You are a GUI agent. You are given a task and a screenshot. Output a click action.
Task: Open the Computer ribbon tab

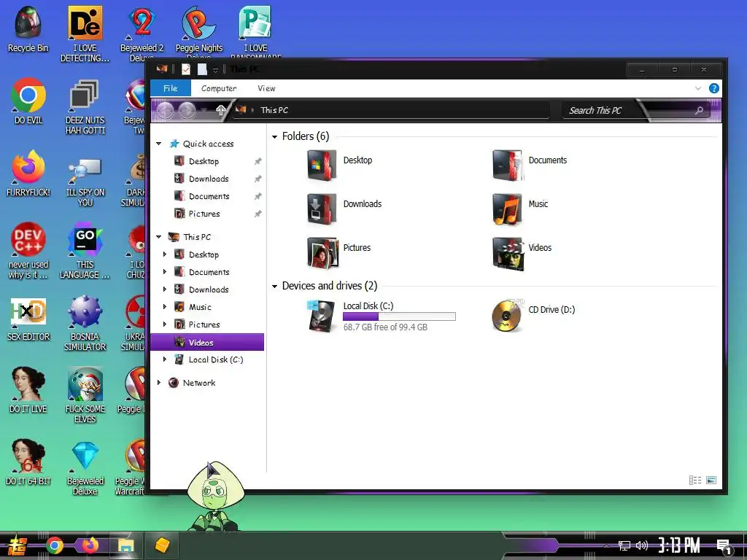point(219,88)
